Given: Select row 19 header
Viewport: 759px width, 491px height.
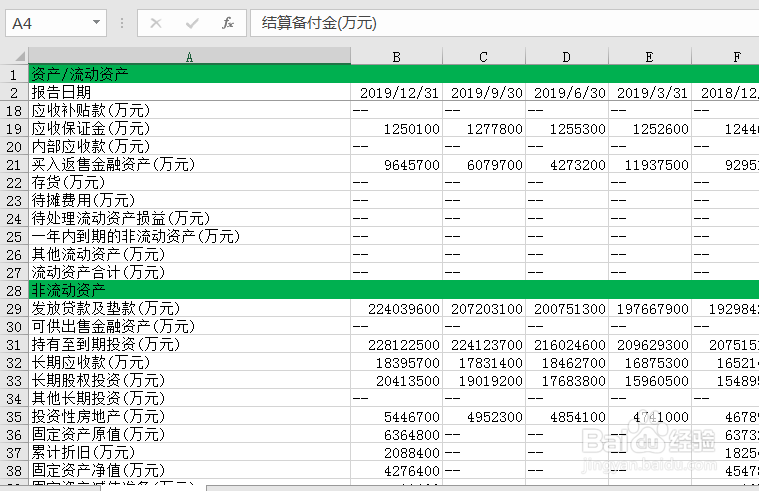Looking at the screenshot, I should [x=14, y=128].
